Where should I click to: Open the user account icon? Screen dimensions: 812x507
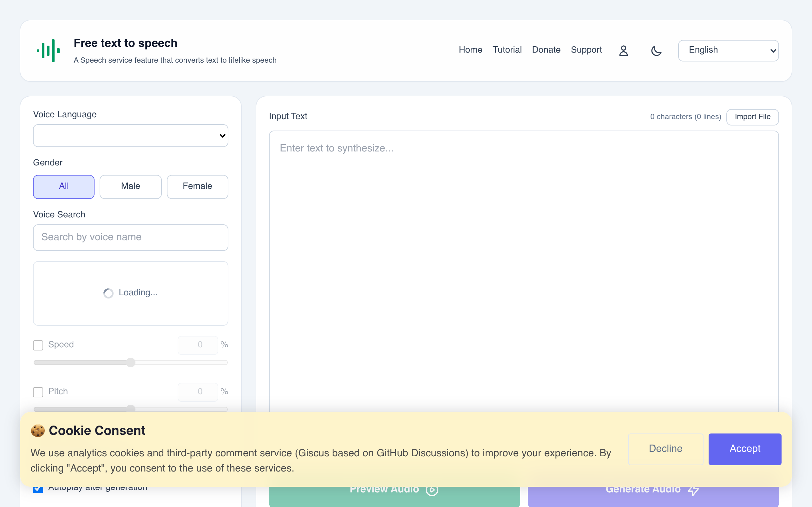(623, 51)
